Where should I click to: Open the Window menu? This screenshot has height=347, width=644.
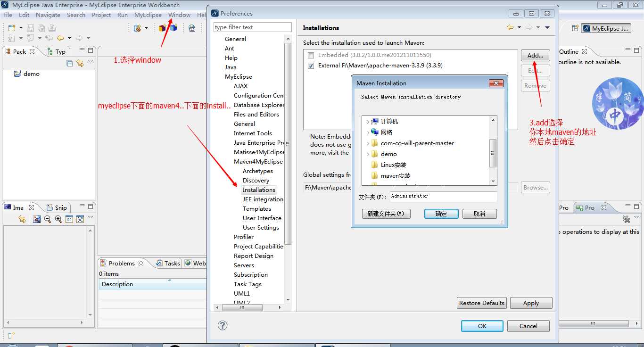180,15
